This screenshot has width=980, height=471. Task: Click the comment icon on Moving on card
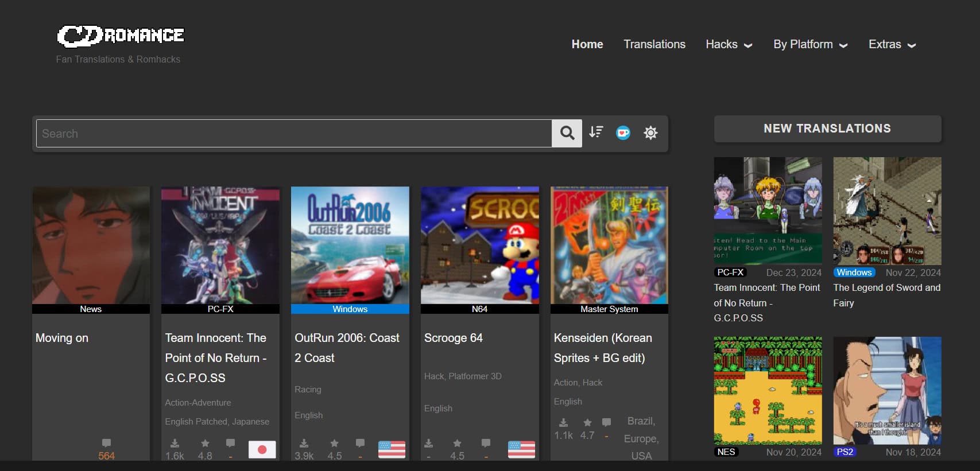point(106,443)
